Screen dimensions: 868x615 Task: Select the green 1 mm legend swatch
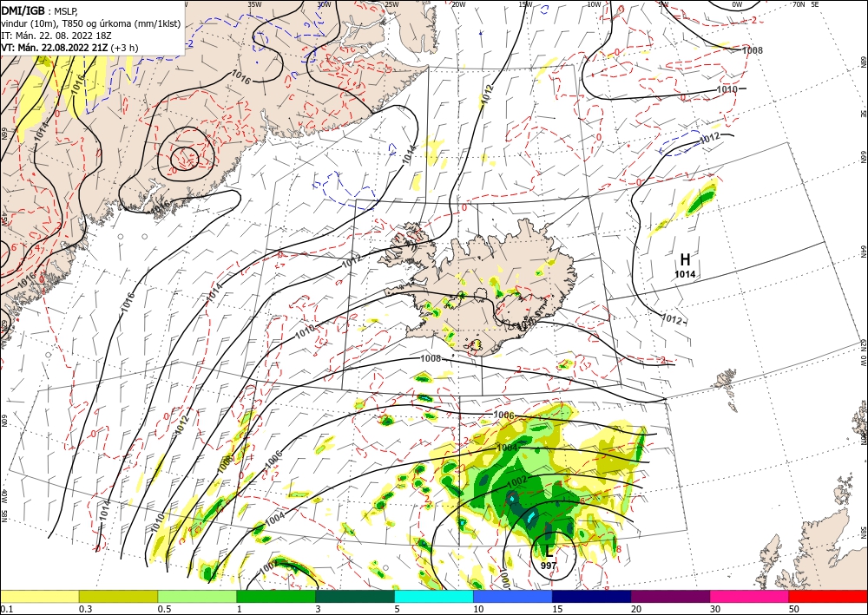click(x=276, y=596)
